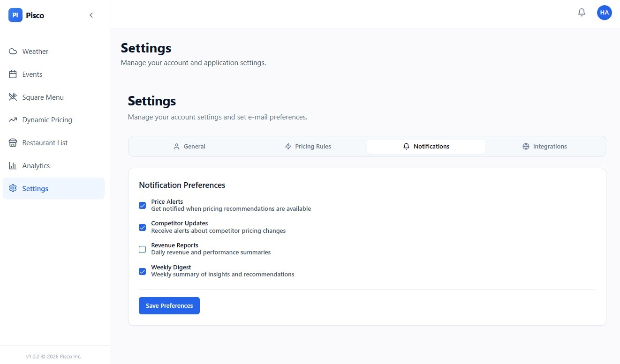The image size is (620, 364).
Task: Collapse the sidebar with the chevron
Action: (91, 15)
